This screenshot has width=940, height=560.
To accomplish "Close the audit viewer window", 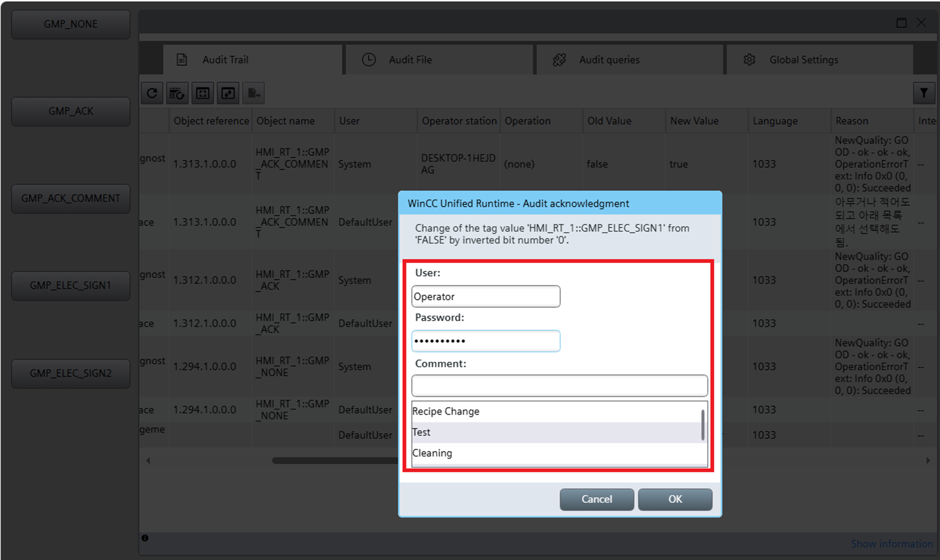I will pos(921,22).
